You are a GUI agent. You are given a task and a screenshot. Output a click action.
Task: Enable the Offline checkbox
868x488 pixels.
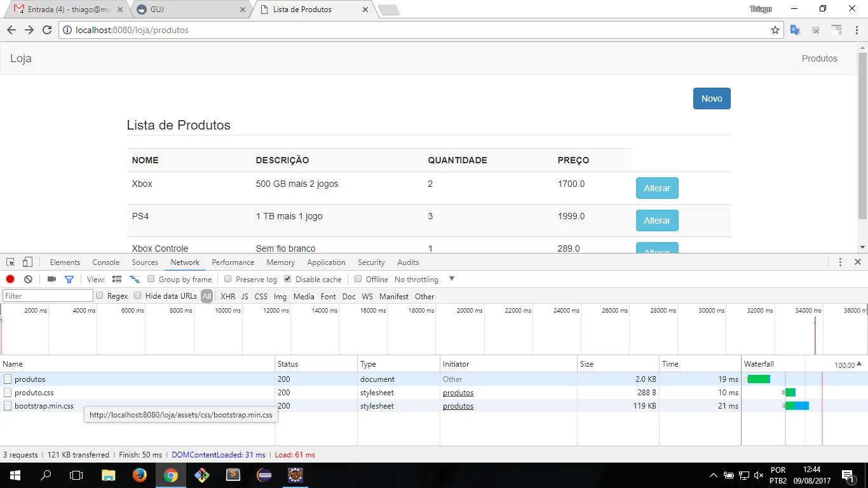358,279
